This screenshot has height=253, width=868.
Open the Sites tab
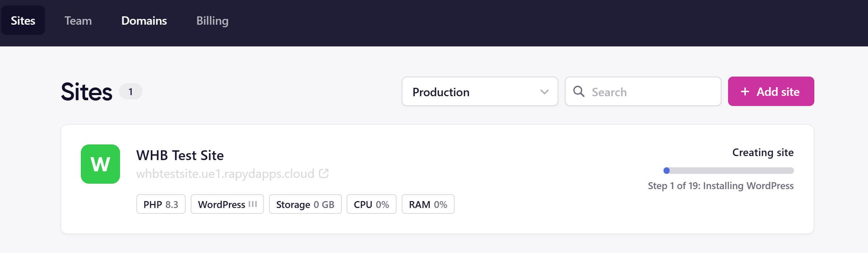[x=23, y=20]
